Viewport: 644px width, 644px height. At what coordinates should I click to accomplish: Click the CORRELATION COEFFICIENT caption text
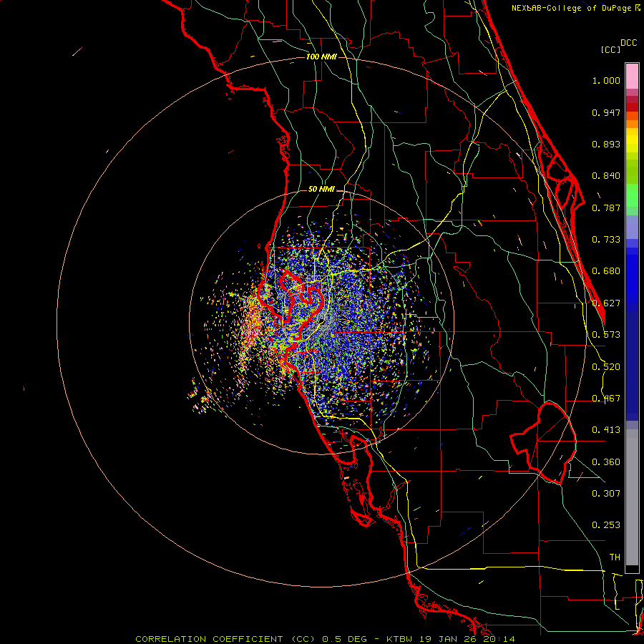coord(210,639)
